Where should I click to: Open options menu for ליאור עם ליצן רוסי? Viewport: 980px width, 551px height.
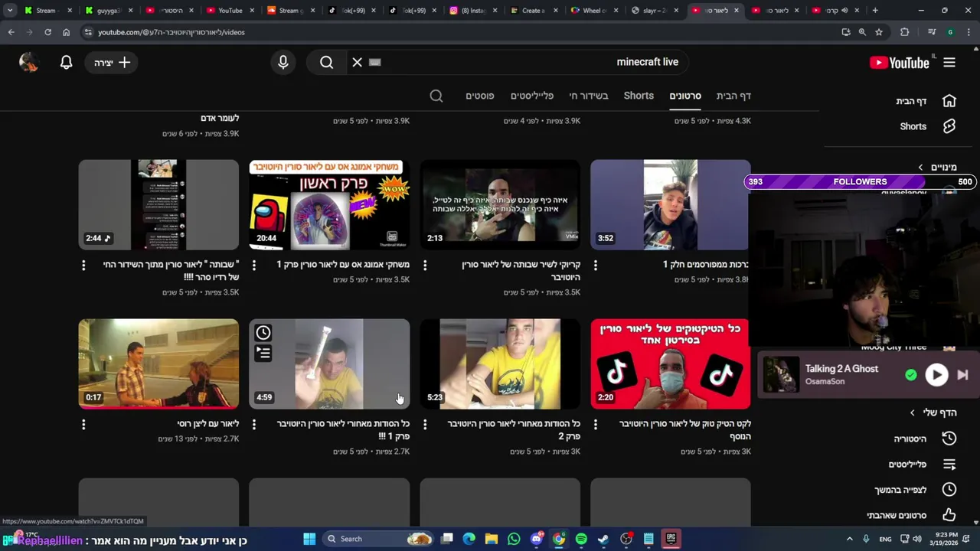[x=83, y=424]
